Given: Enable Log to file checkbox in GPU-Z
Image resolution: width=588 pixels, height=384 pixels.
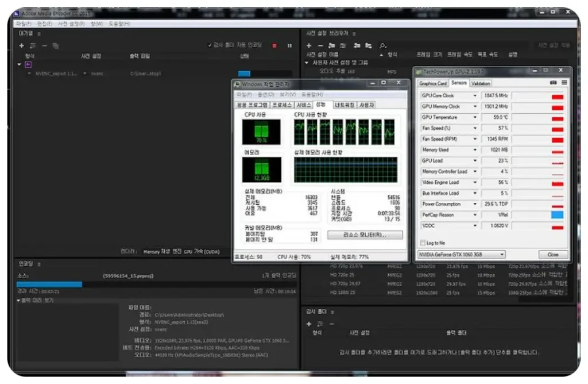Looking at the screenshot, I should 423,243.
